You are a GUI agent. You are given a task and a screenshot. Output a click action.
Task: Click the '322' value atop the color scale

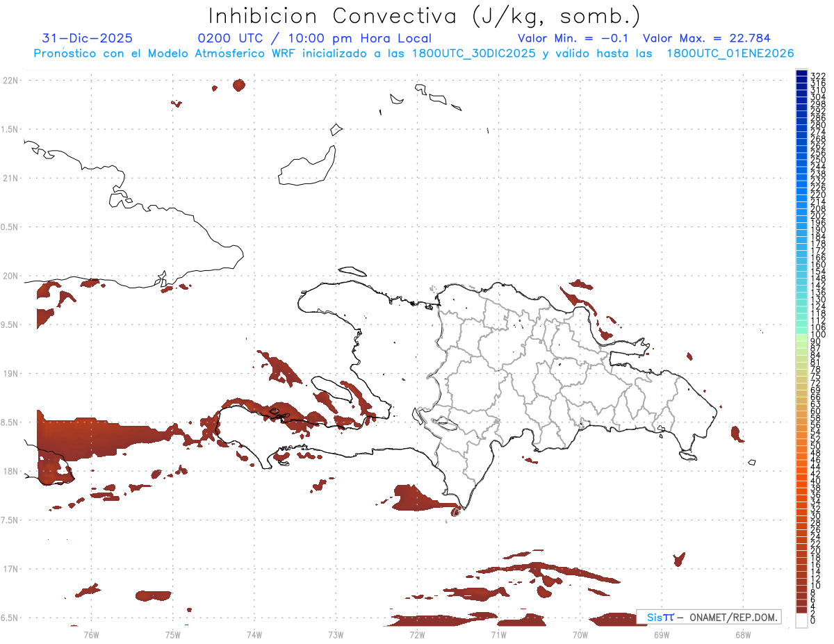(x=818, y=75)
